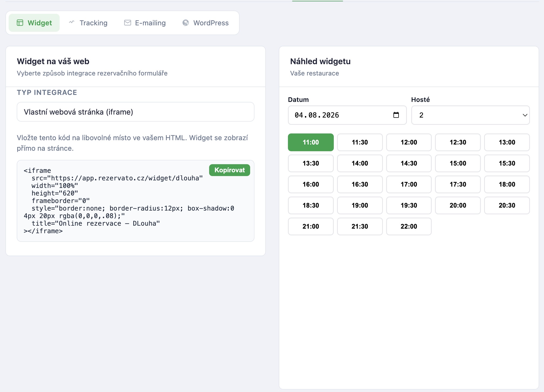Screen dimensions: 544x392
Task: Select the 12:30 time slot
Action: [458, 142]
